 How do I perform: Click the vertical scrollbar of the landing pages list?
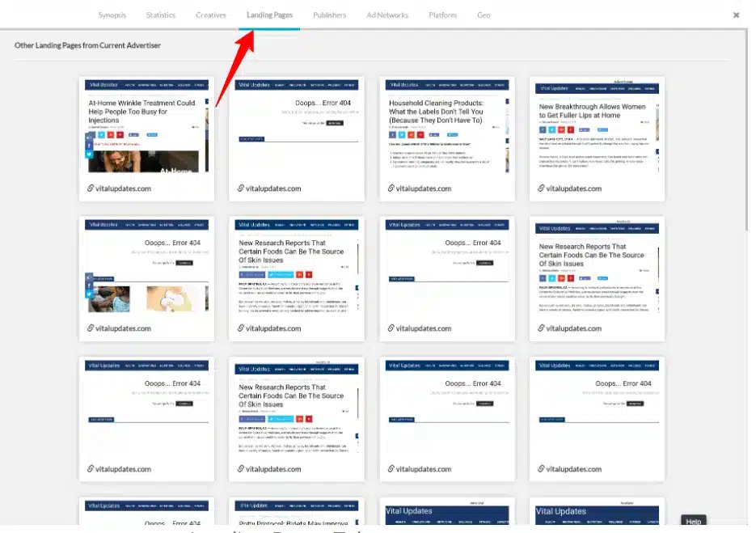click(745, 130)
